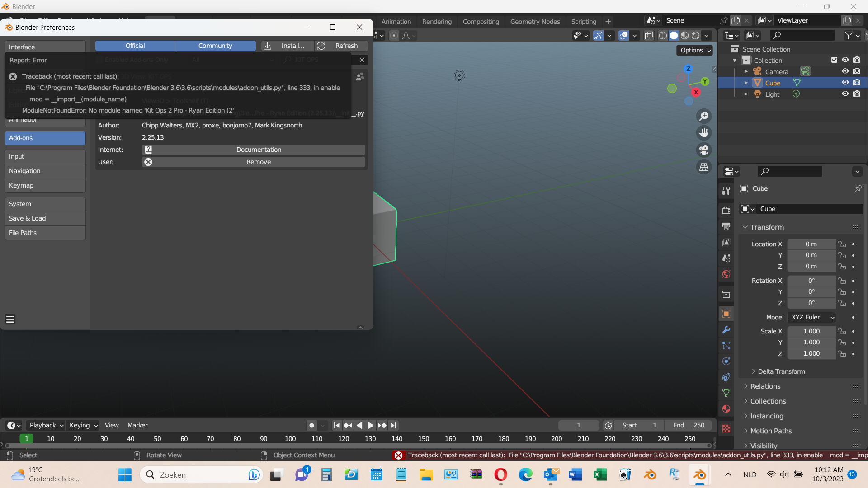Click the viewport pan hand icon
The width and height of the screenshot is (868, 488).
704,133
